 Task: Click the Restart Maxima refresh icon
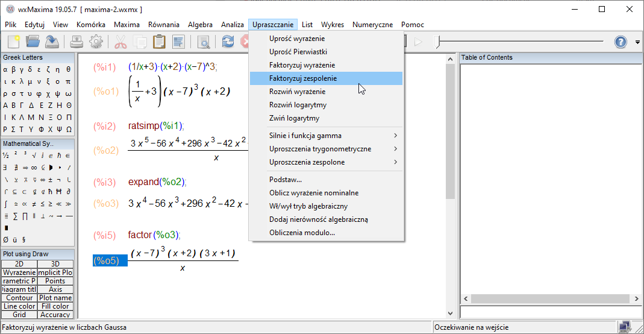(x=228, y=42)
